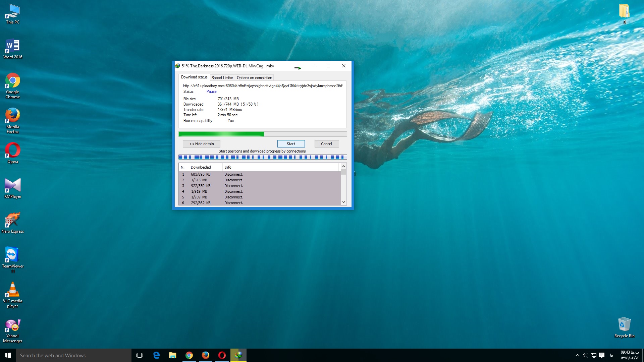Click the downloaded value 361/744 MB
644x362 pixels.
point(238,104)
